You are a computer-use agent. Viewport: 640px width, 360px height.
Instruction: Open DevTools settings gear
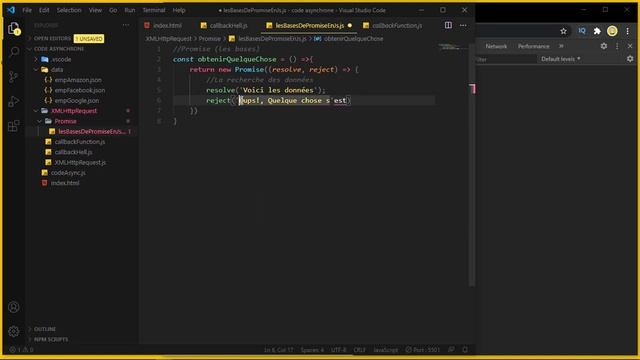[x=604, y=46]
